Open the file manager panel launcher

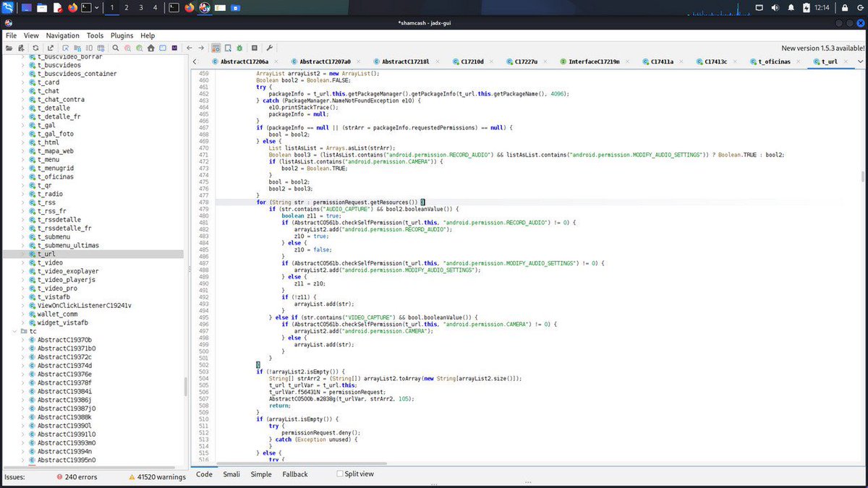coord(42,8)
